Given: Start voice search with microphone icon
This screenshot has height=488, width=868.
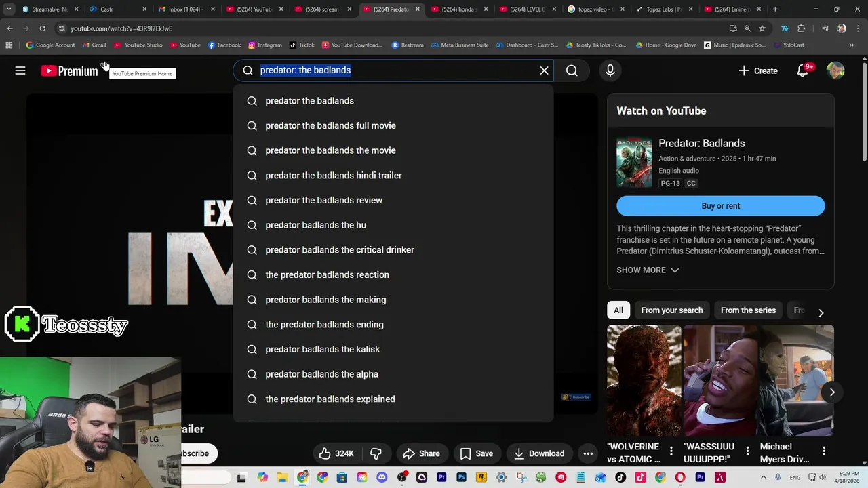Looking at the screenshot, I should point(610,70).
